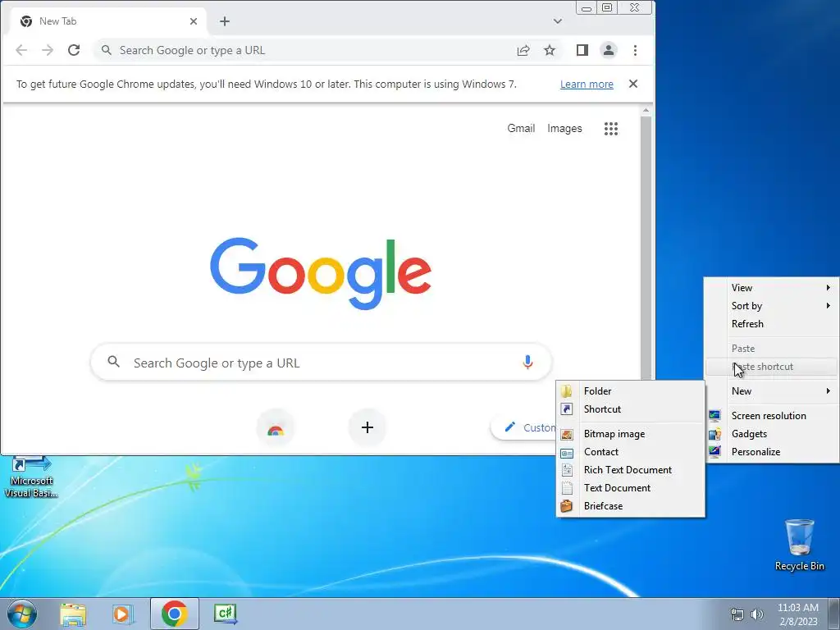Open a new tab with the plus button
The height and width of the screenshot is (630, 840).
click(225, 21)
